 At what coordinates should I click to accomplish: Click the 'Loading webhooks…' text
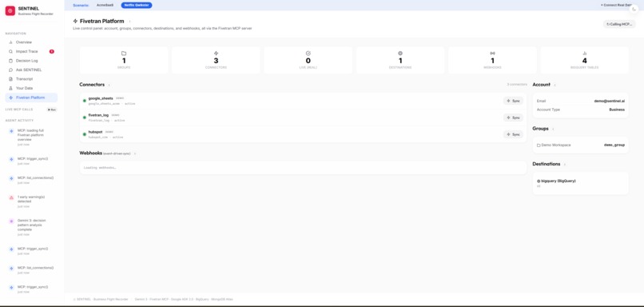click(100, 168)
